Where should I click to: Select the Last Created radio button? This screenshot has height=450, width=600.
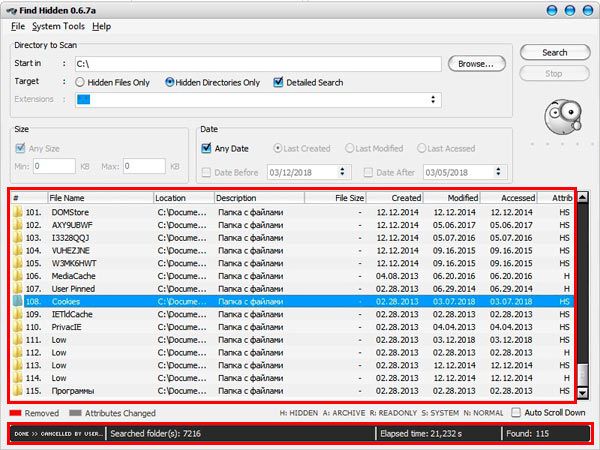tap(277, 148)
